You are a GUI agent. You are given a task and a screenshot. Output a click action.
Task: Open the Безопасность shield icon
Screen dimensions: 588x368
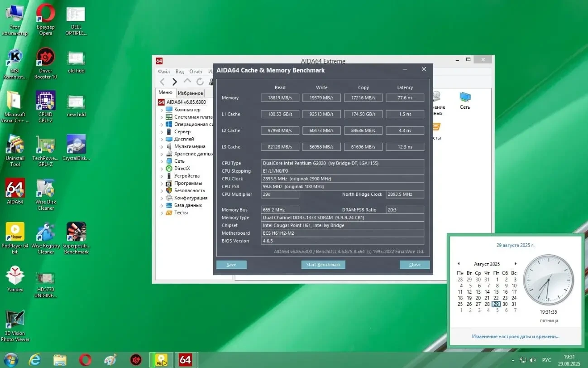168,190
